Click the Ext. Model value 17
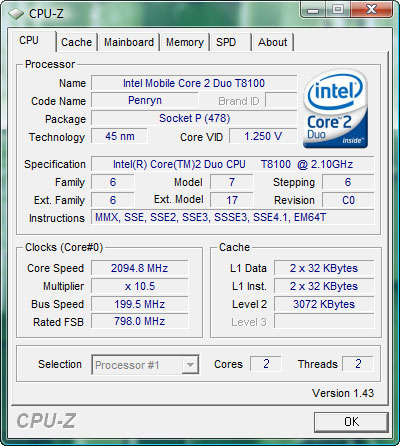 (x=232, y=200)
